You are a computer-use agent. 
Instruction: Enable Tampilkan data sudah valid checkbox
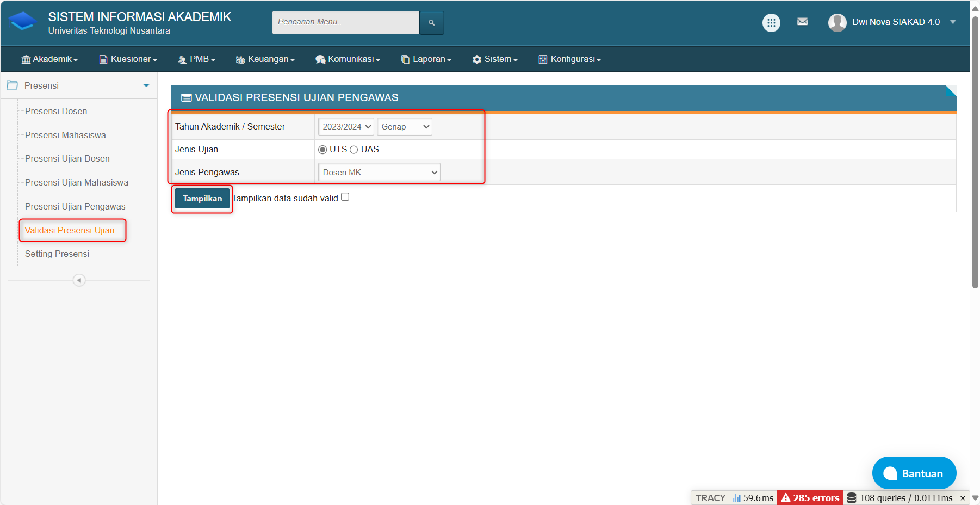tap(345, 197)
